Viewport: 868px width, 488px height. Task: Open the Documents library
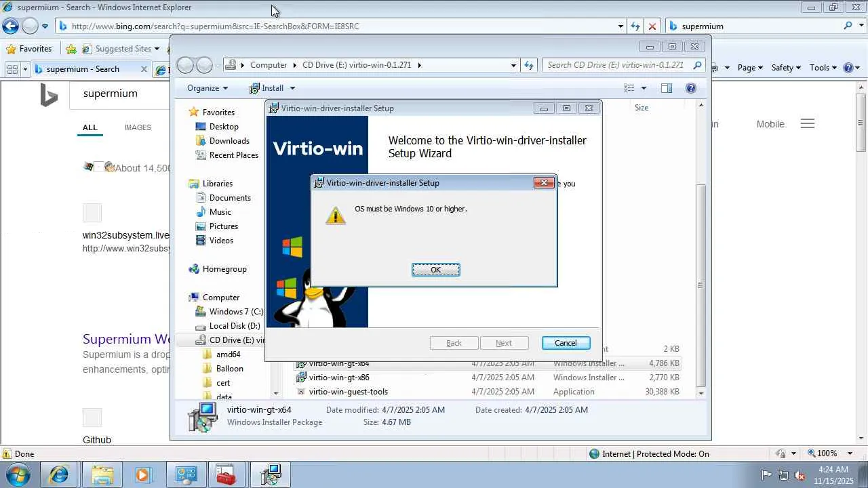[x=230, y=198]
